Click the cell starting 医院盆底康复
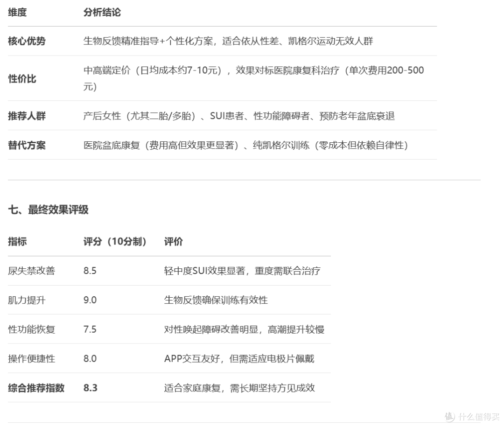The height and width of the screenshot is (427, 504). click(x=245, y=145)
